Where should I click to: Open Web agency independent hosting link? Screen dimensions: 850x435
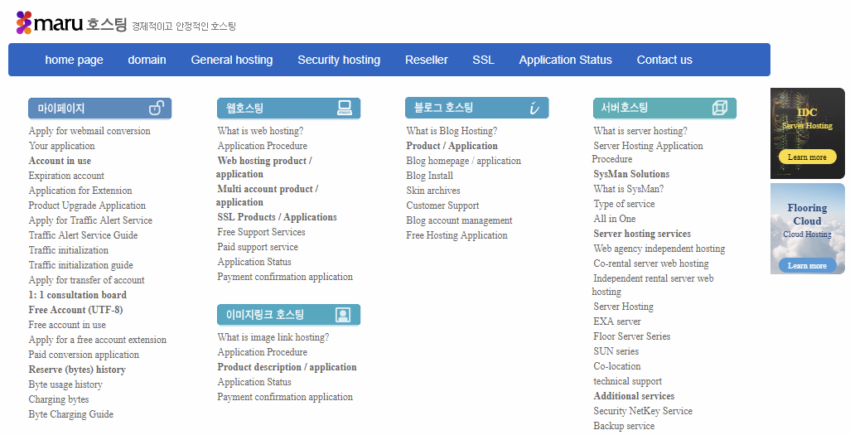659,248
